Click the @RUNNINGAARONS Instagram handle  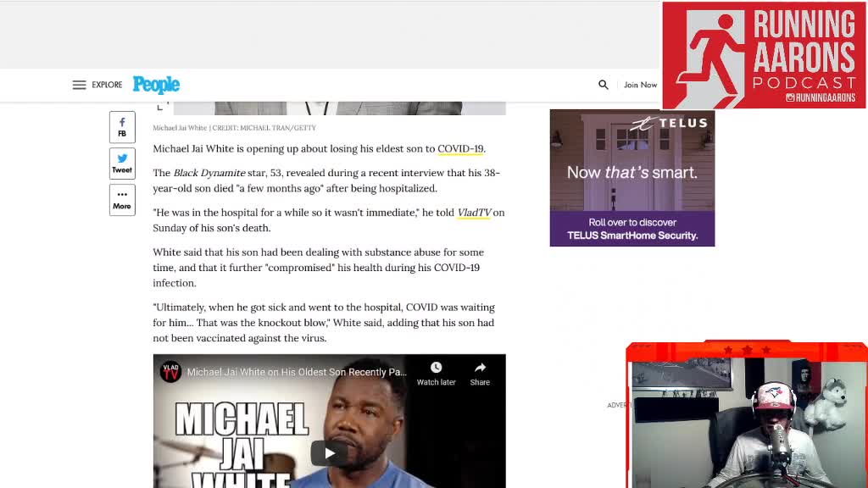click(x=821, y=98)
